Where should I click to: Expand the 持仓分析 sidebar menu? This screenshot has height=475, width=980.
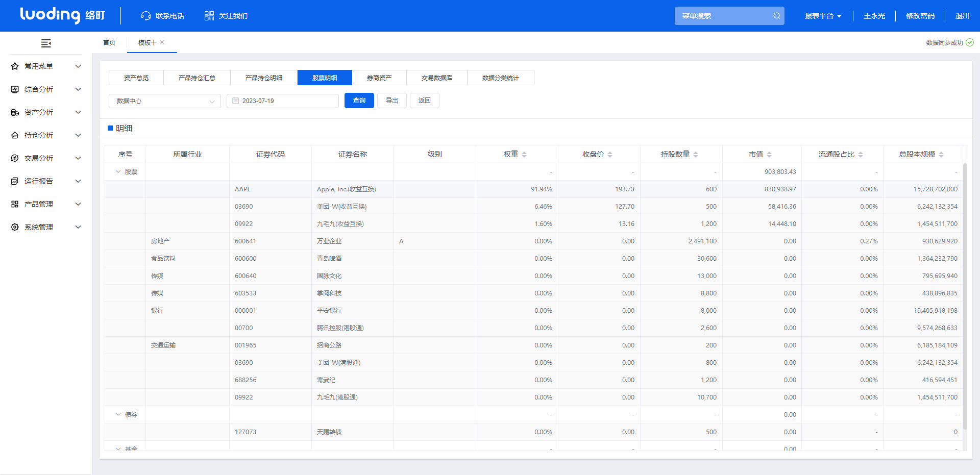(78, 135)
